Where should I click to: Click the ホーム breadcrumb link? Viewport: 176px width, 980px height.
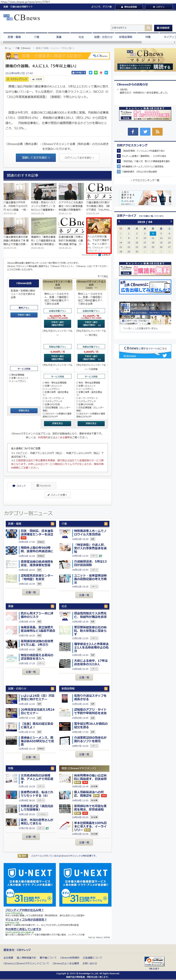[8, 48]
